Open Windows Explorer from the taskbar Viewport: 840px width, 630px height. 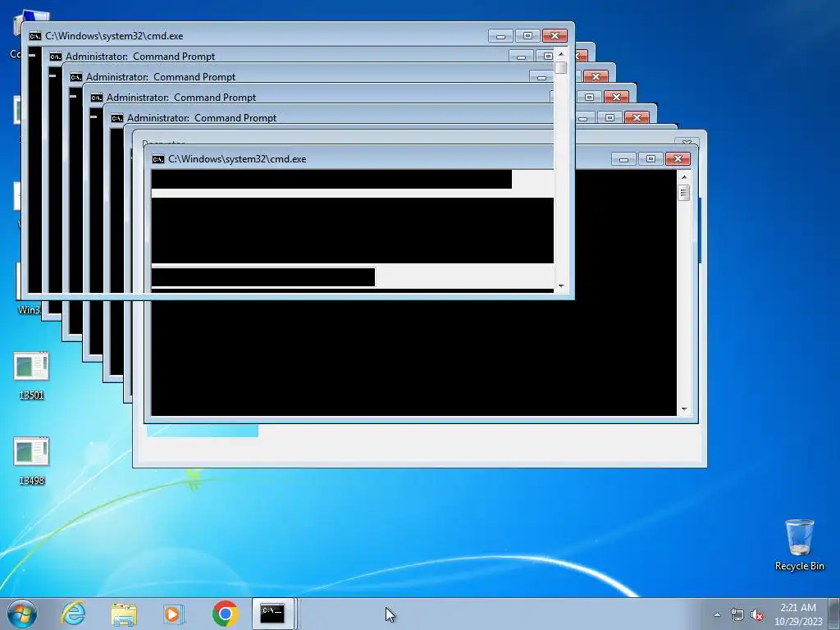(124, 614)
